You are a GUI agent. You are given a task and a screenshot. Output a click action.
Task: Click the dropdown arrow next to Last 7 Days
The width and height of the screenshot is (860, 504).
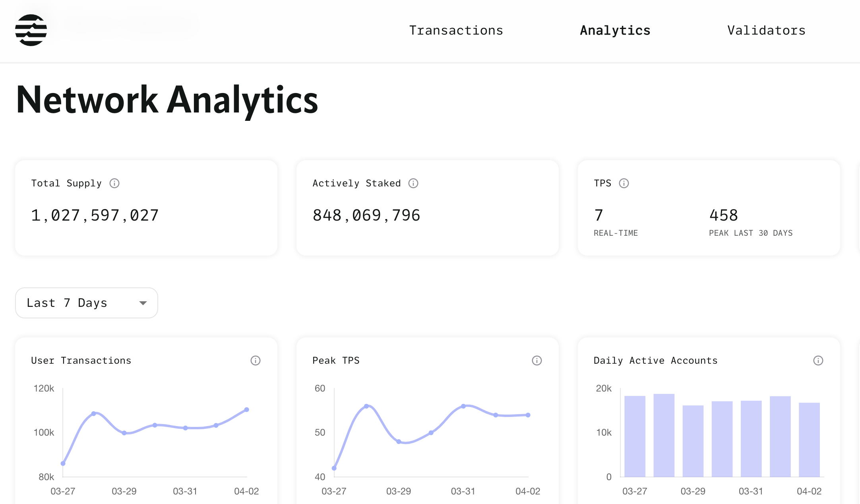pos(143,303)
